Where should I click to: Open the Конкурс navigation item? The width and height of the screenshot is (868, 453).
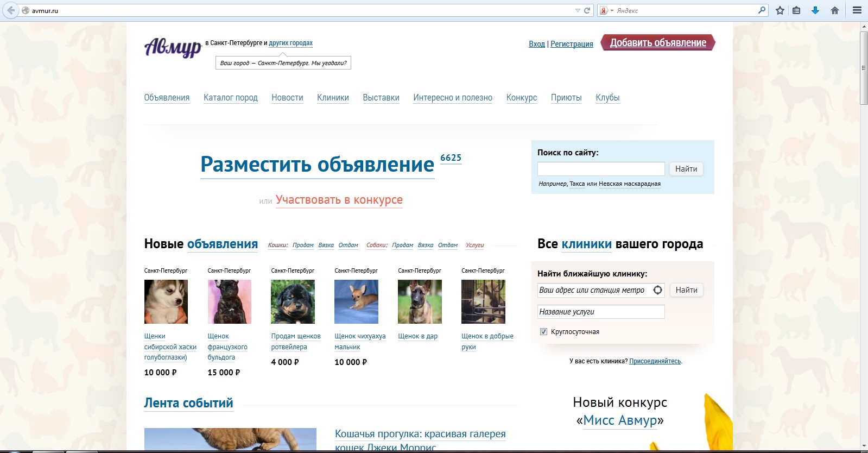coord(522,98)
